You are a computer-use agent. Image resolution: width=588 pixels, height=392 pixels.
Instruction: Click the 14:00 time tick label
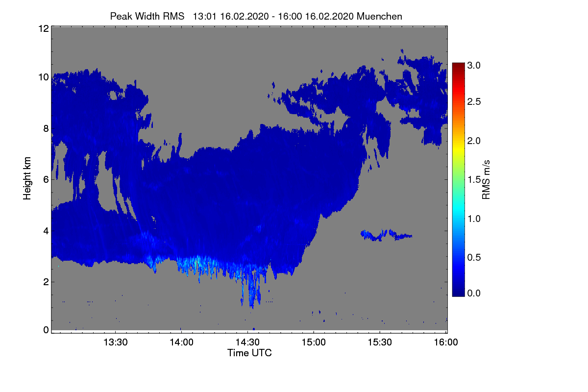pyautogui.click(x=181, y=342)
